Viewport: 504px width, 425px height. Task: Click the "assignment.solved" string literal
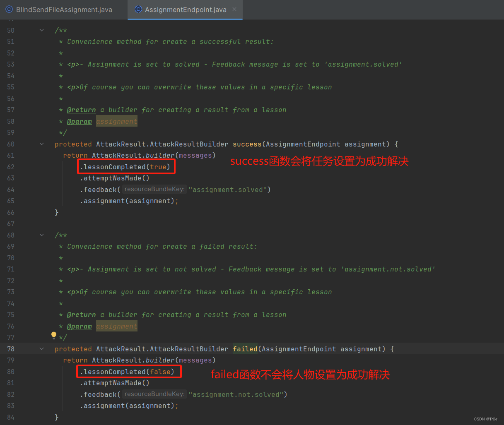(227, 190)
